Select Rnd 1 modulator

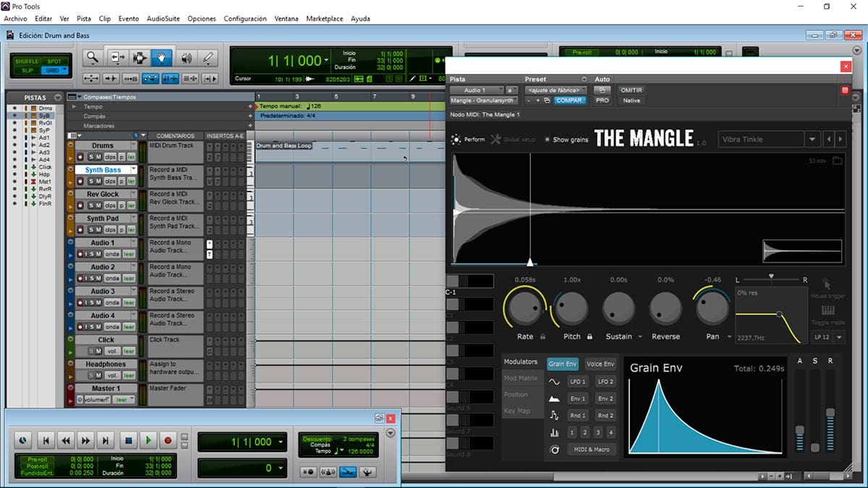pyautogui.click(x=577, y=416)
